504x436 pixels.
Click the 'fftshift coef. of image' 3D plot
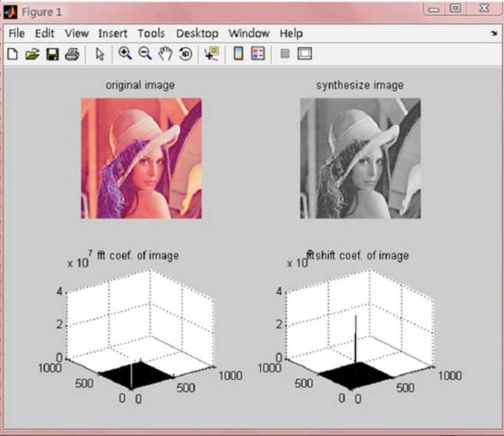[360, 330]
